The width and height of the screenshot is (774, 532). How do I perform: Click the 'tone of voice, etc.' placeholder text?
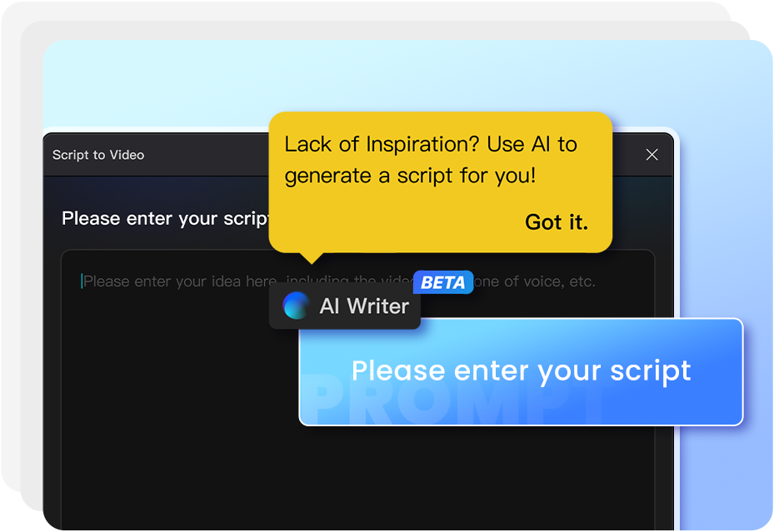pyautogui.click(x=535, y=281)
